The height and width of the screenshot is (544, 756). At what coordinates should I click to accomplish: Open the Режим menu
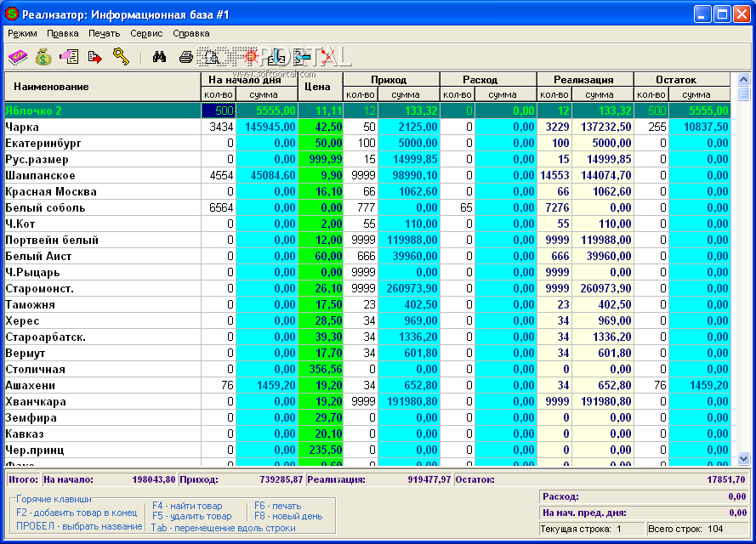tap(22, 33)
